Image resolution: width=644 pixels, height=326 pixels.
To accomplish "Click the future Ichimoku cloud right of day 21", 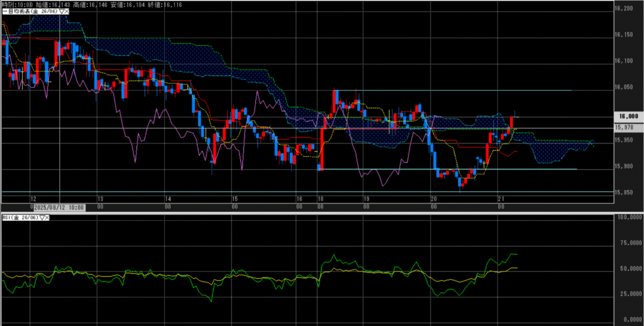I will 553,151.
